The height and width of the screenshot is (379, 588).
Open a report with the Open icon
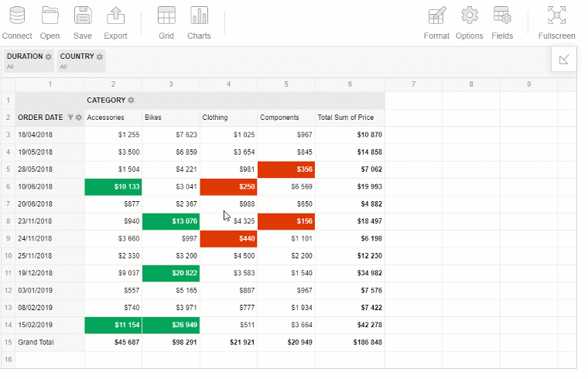coord(50,15)
